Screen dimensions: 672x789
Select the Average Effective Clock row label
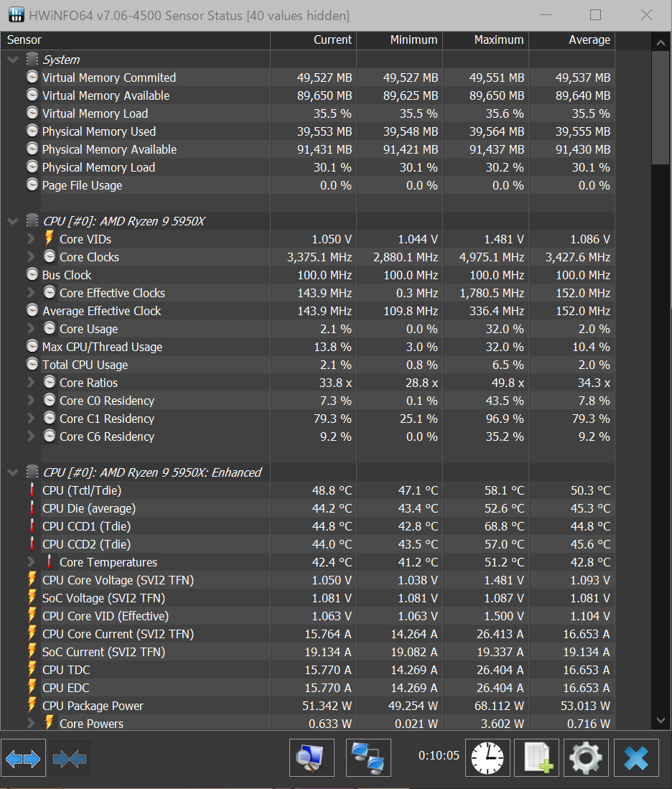pyautogui.click(x=102, y=311)
